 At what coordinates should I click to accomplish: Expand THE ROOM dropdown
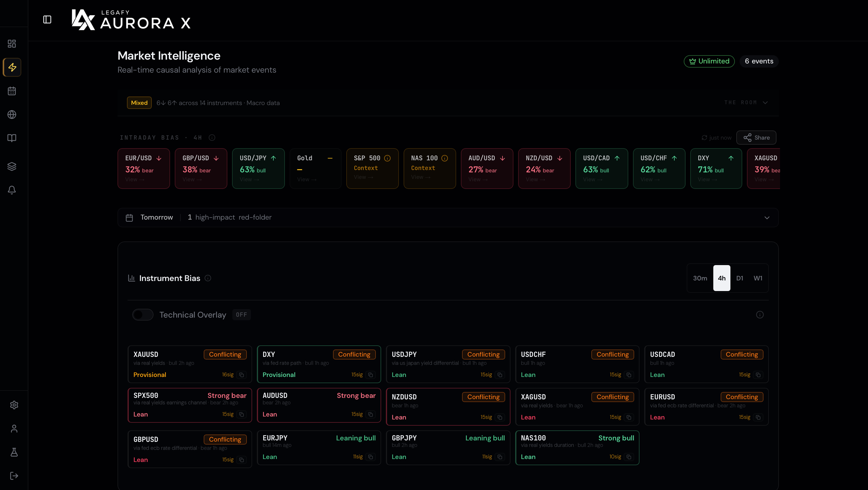746,102
